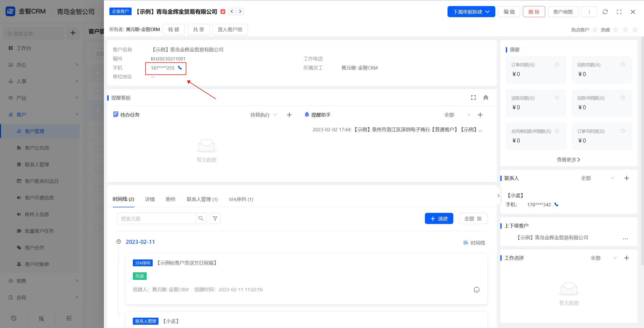Viewport: 644px width, 328px height.
Task: Toggle the right panel collapse arrow
Action: point(498,196)
